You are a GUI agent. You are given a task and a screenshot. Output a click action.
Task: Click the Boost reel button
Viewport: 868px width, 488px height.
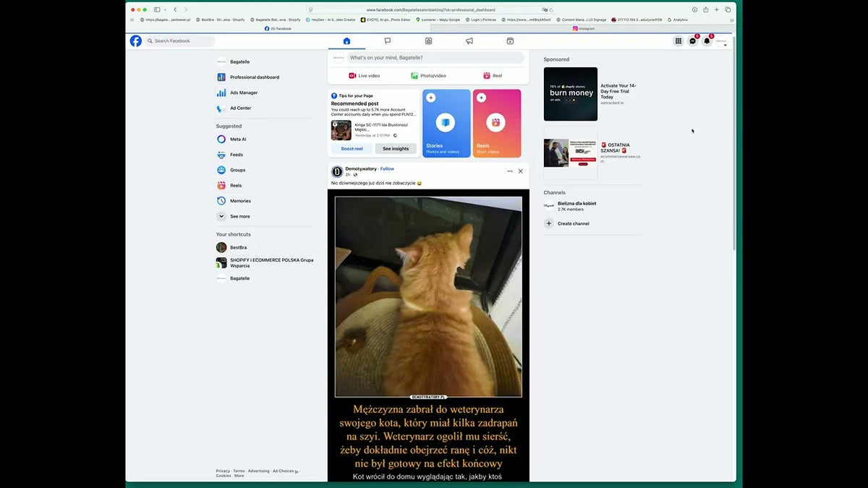click(352, 149)
